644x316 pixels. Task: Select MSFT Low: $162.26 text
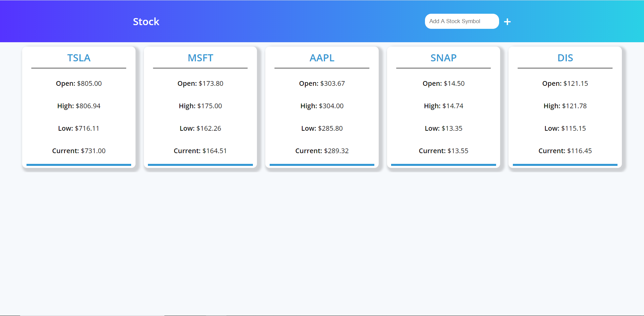(x=200, y=128)
